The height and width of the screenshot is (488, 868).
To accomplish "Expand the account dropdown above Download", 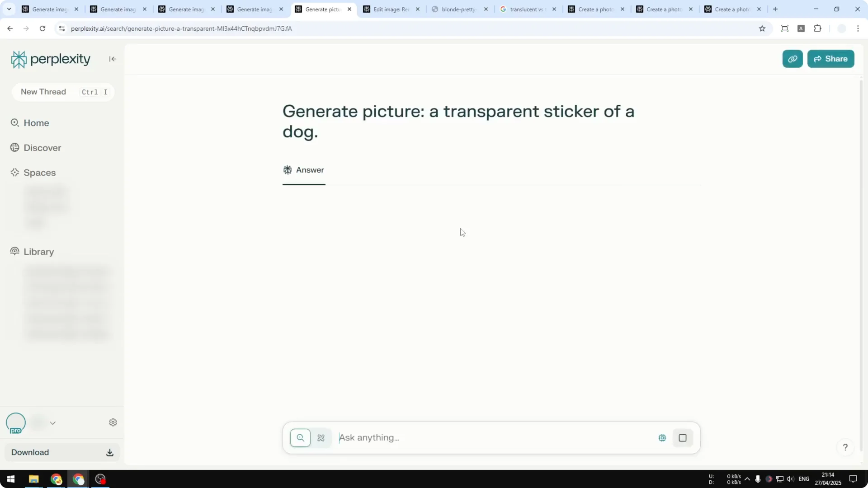I will coord(53,422).
